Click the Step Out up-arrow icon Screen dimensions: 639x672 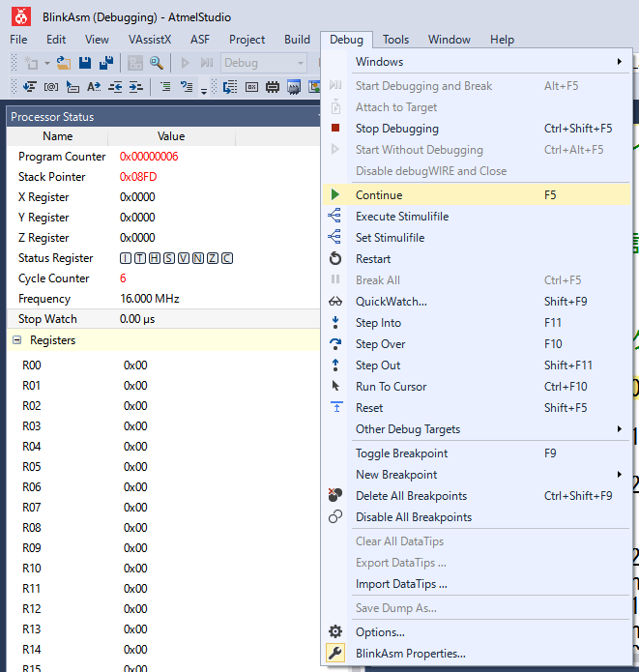coord(335,365)
